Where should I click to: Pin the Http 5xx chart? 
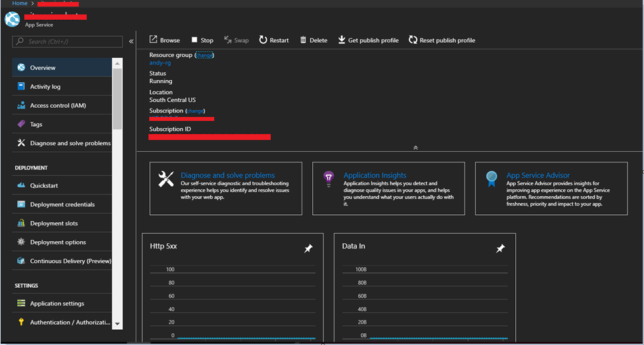[x=308, y=248]
